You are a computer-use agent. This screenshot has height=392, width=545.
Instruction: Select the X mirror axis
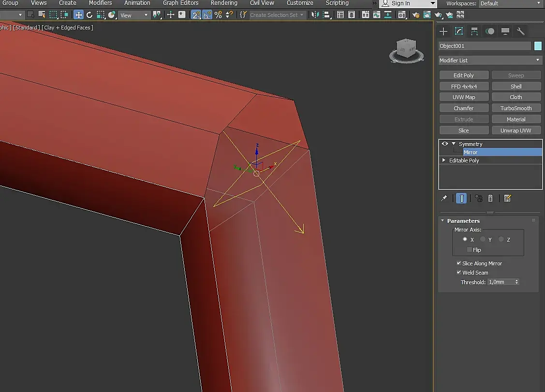(465, 239)
